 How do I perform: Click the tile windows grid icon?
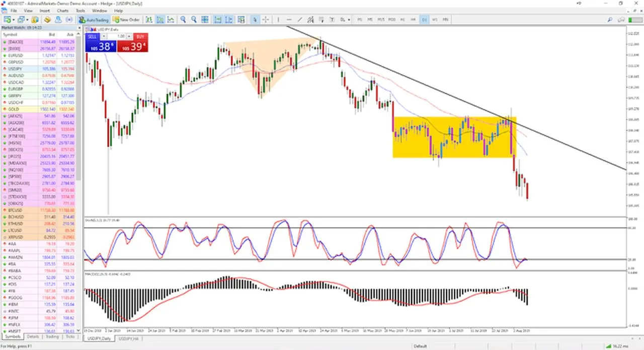coord(205,20)
